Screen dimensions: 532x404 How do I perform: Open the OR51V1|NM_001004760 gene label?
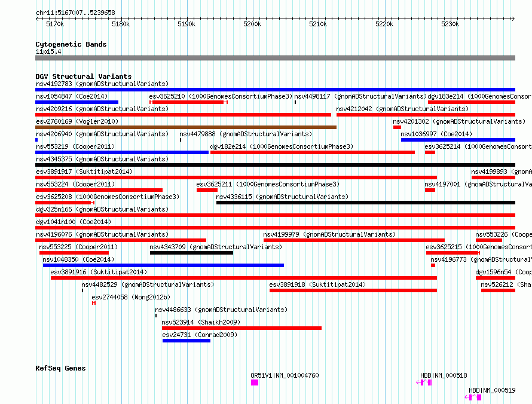[x=285, y=375]
